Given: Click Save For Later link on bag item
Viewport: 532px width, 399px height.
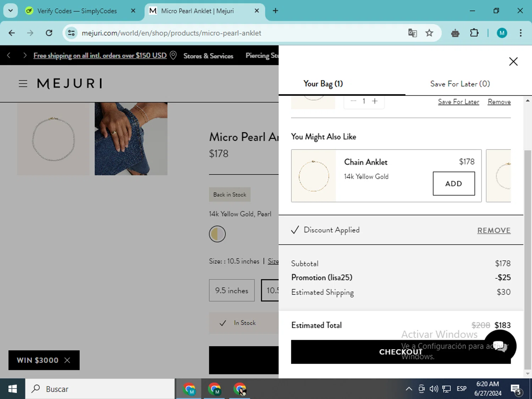Looking at the screenshot, I should [x=459, y=102].
